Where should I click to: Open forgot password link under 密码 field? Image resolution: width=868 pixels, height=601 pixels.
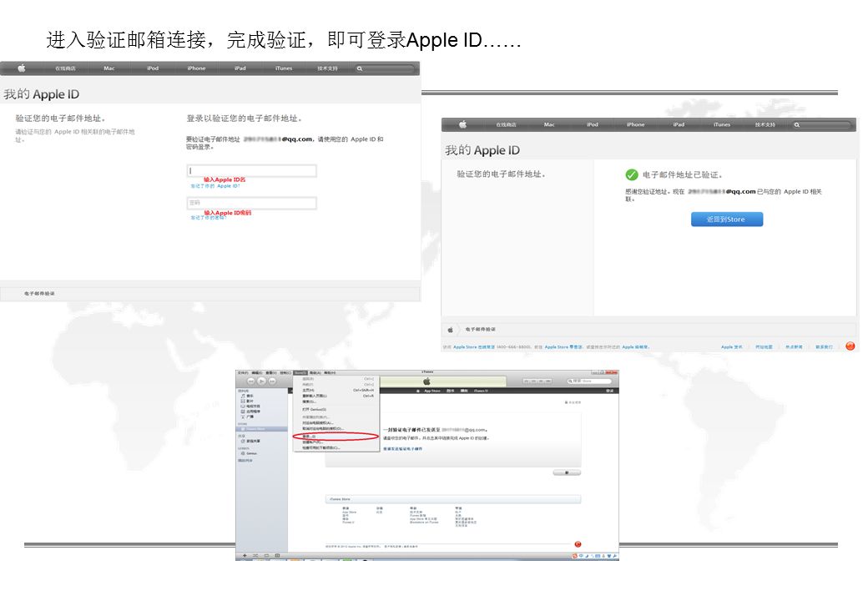coord(209,218)
